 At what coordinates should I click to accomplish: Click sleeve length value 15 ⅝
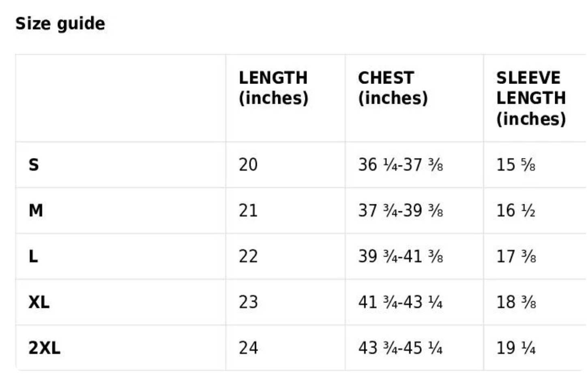[515, 165]
